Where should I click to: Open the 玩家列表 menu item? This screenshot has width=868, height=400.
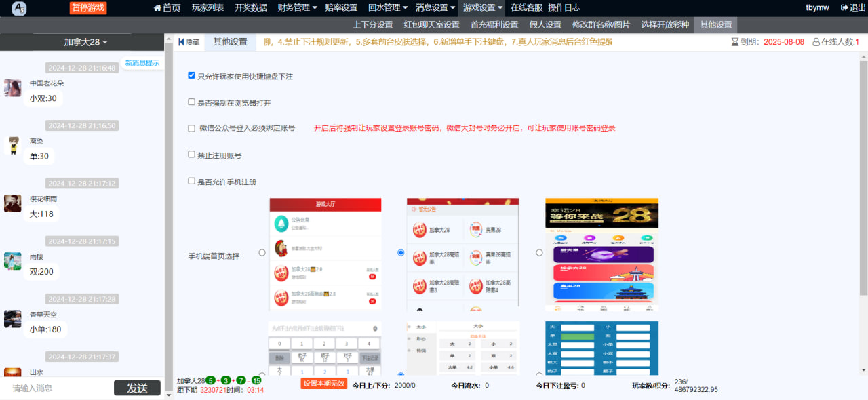click(x=208, y=8)
